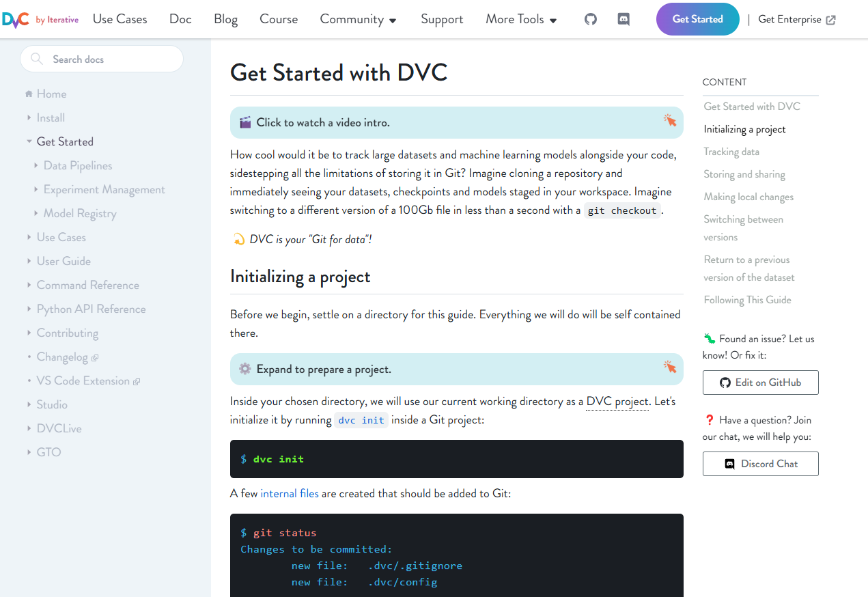
Task: Expand the Expand to prepare a project banner
Action: point(456,369)
